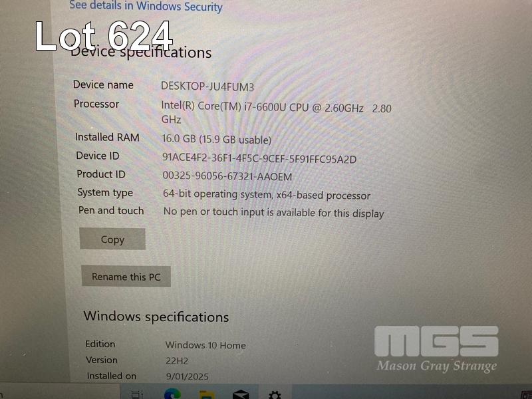This screenshot has width=532, height=399.
Task: Click the Product ID value 00325-96056-67321-AAOEM
Action: (x=227, y=176)
